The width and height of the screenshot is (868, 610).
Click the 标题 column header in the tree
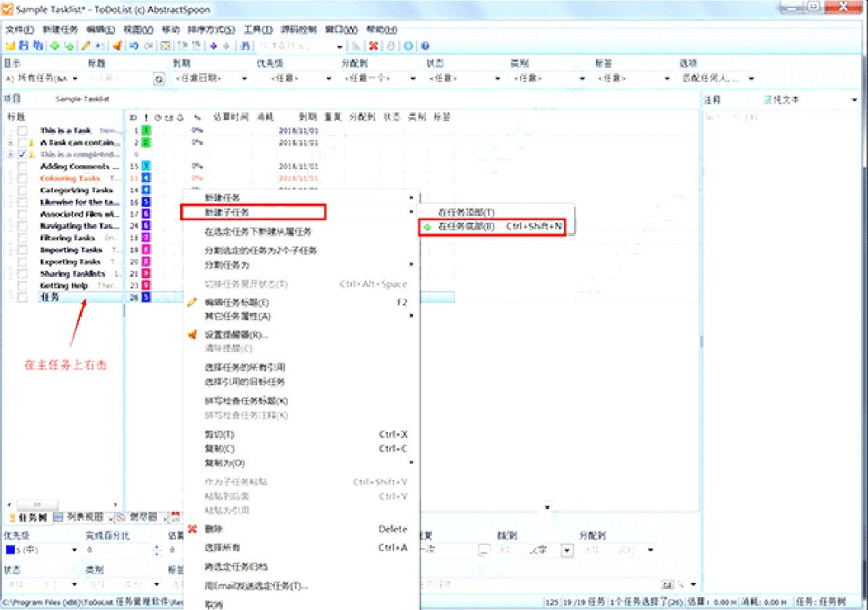tap(16, 116)
